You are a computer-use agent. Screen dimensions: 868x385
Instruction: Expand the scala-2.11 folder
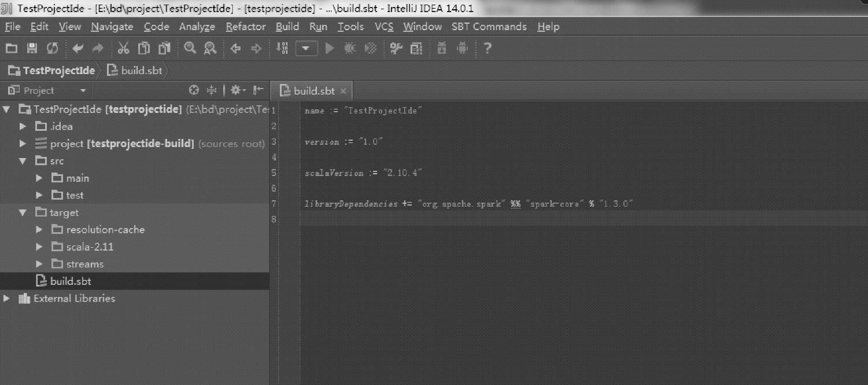tap(39, 247)
